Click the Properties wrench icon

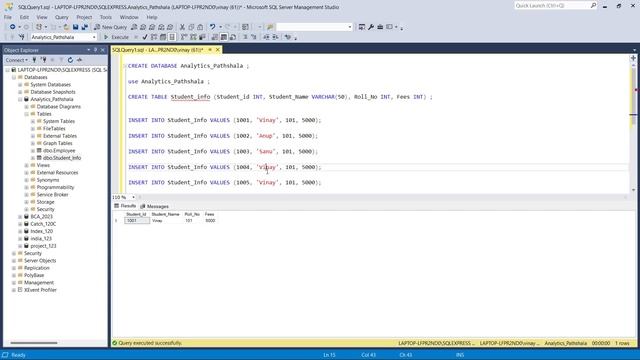click(371, 27)
